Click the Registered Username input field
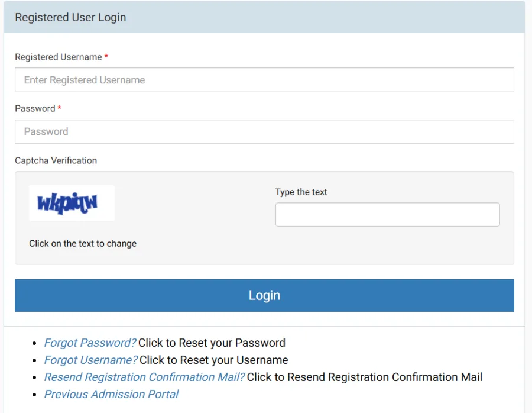 click(x=264, y=80)
